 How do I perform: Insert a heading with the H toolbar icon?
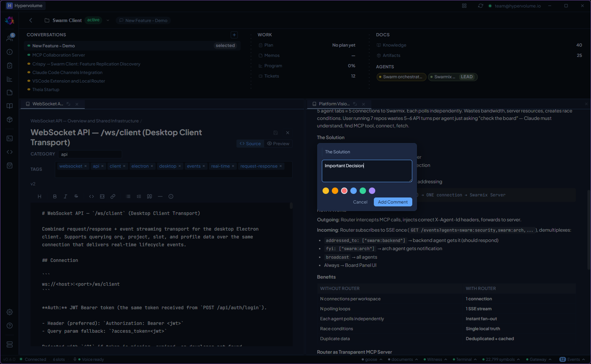pyautogui.click(x=40, y=196)
